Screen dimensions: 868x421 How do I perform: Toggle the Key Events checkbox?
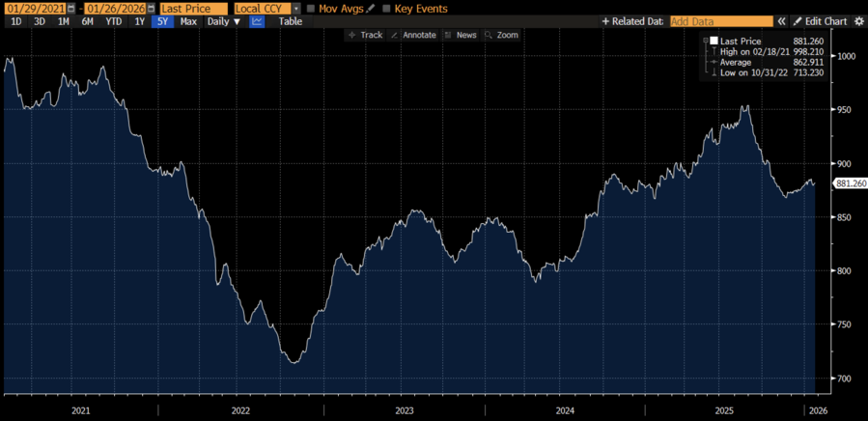[x=387, y=8]
